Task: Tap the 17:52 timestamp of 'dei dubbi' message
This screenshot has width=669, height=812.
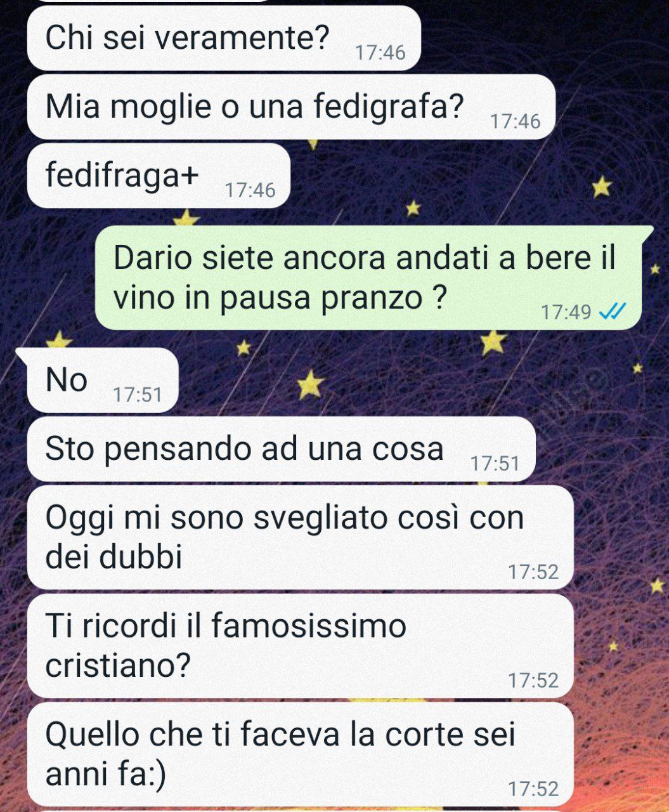Action: (533, 572)
